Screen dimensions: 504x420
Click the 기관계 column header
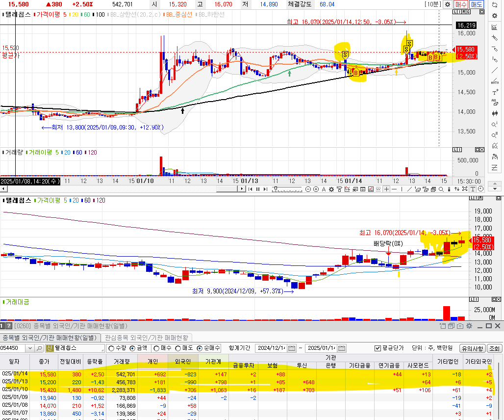(213, 362)
